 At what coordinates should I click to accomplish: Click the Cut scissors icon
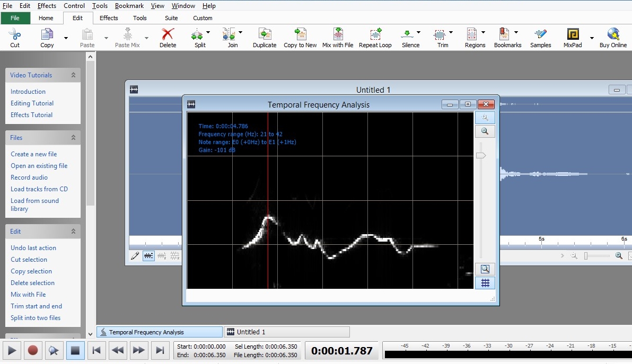[x=14, y=34]
